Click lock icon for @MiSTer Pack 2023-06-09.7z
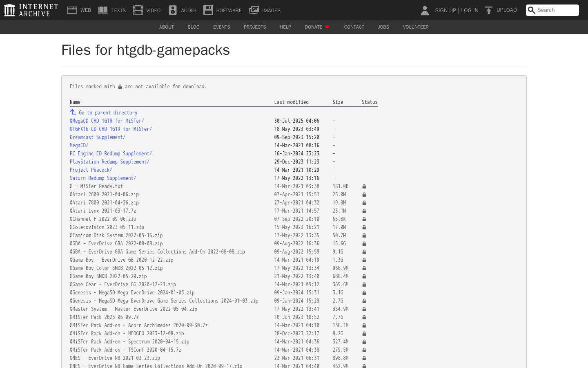The image size is (588, 368). tap(364, 317)
